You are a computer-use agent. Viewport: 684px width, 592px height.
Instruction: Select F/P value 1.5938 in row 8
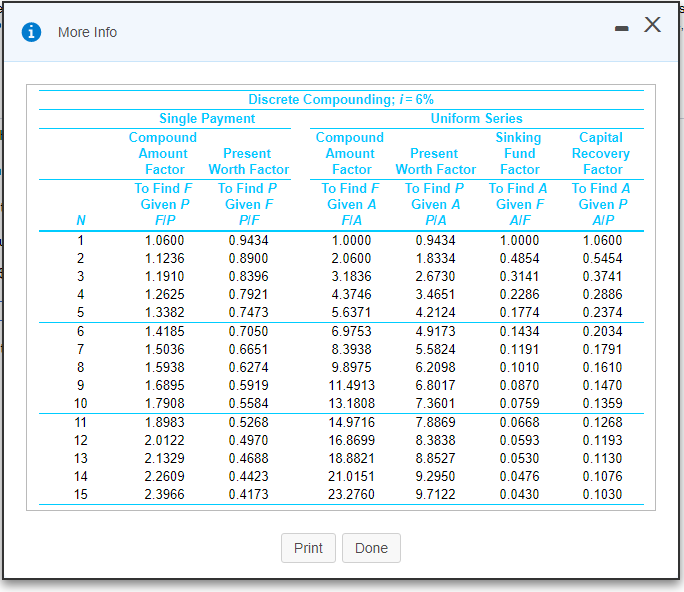(164, 367)
